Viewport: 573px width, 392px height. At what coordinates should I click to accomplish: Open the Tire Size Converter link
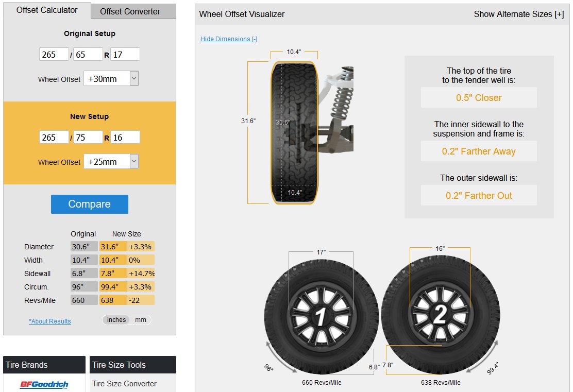click(x=124, y=384)
